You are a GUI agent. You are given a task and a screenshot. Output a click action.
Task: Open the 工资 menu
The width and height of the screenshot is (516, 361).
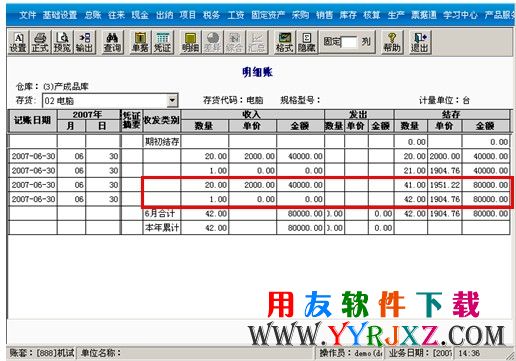pyautogui.click(x=236, y=15)
